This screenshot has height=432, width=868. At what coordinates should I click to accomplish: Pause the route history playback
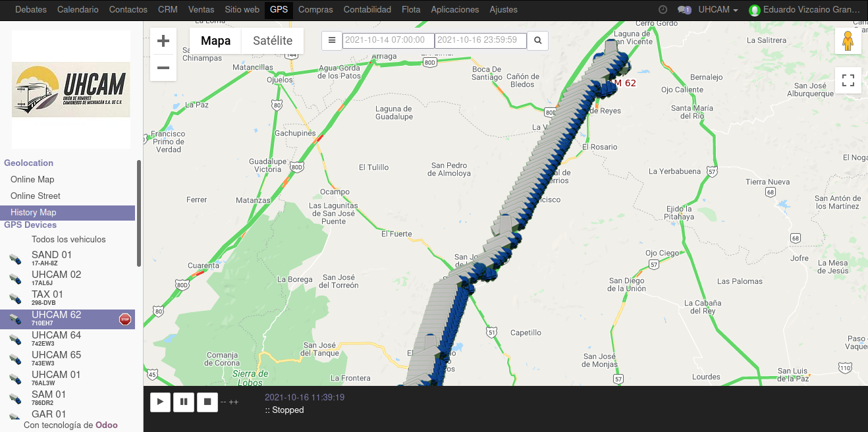coord(184,401)
